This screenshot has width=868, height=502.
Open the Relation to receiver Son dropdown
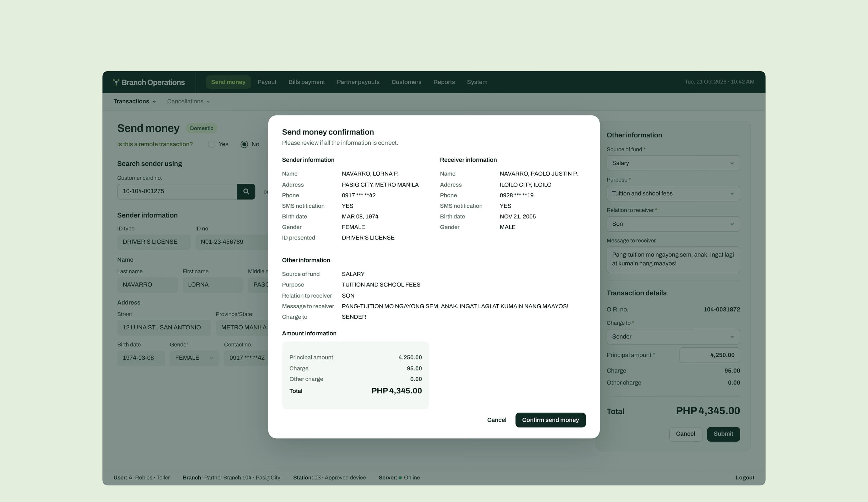pos(673,224)
